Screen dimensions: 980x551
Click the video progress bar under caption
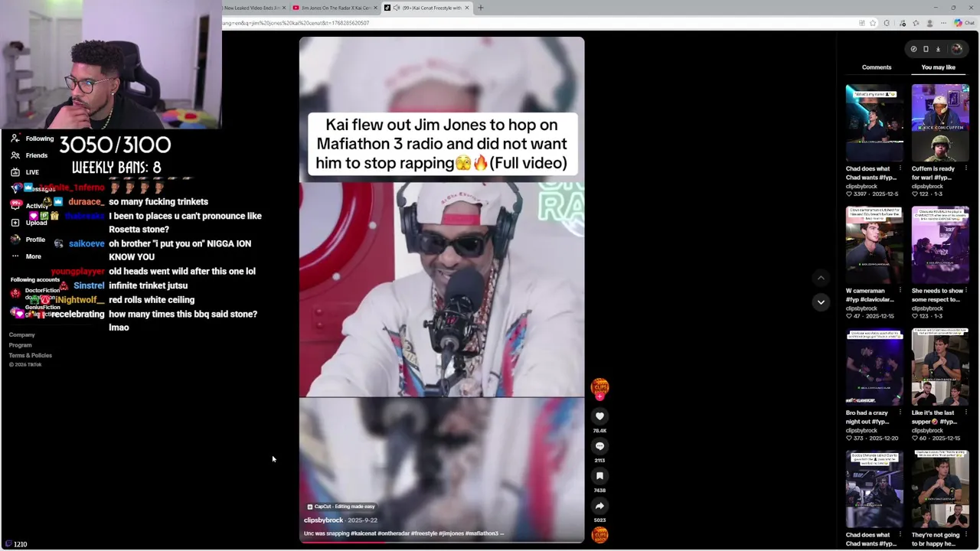(442, 542)
